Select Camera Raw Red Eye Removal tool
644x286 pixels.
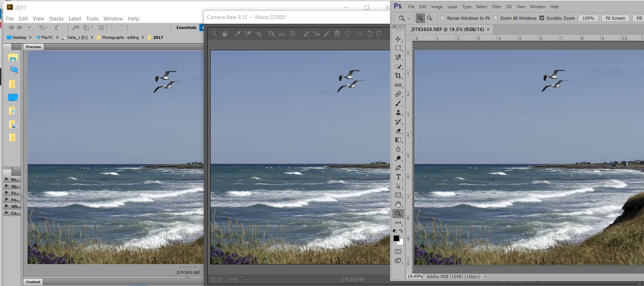click(316, 34)
